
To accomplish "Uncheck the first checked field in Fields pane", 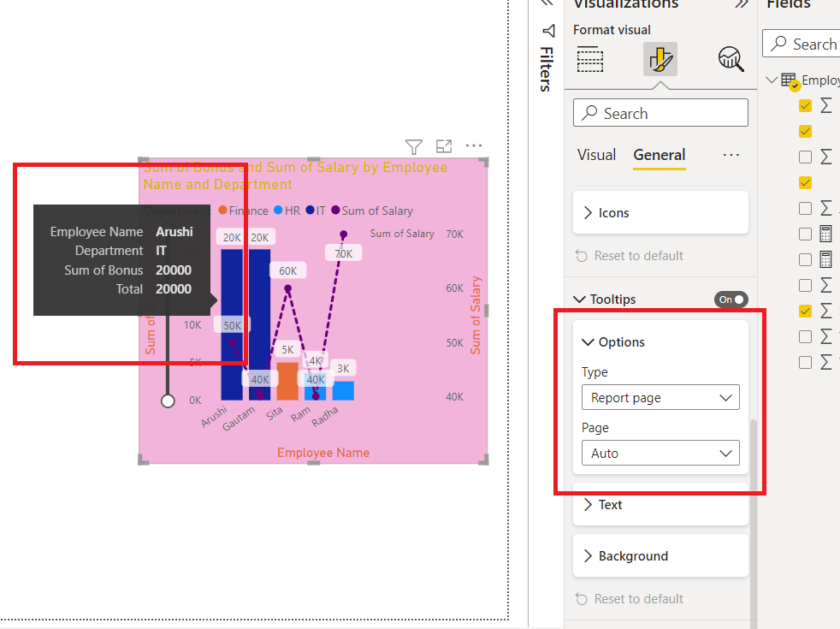I will [804, 105].
